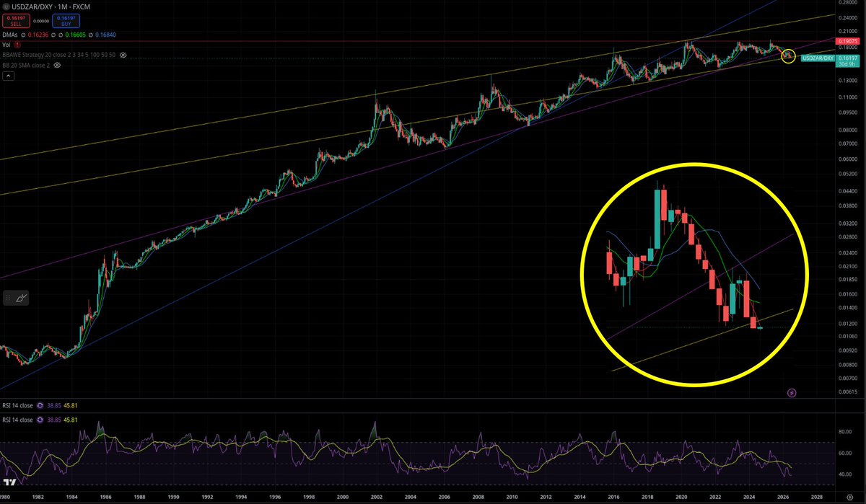Click the 2002 label on time axis
The width and height of the screenshot is (866, 504).
point(377,498)
